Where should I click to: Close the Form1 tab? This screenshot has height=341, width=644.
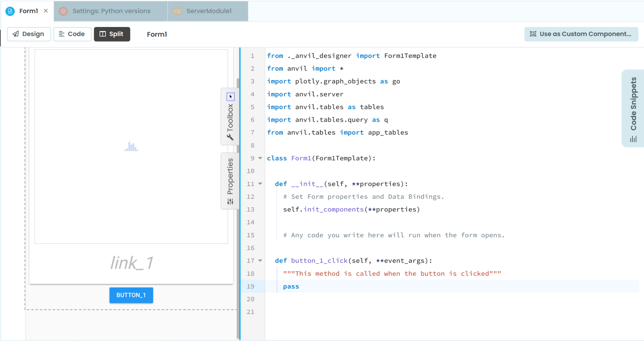coord(46,11)
